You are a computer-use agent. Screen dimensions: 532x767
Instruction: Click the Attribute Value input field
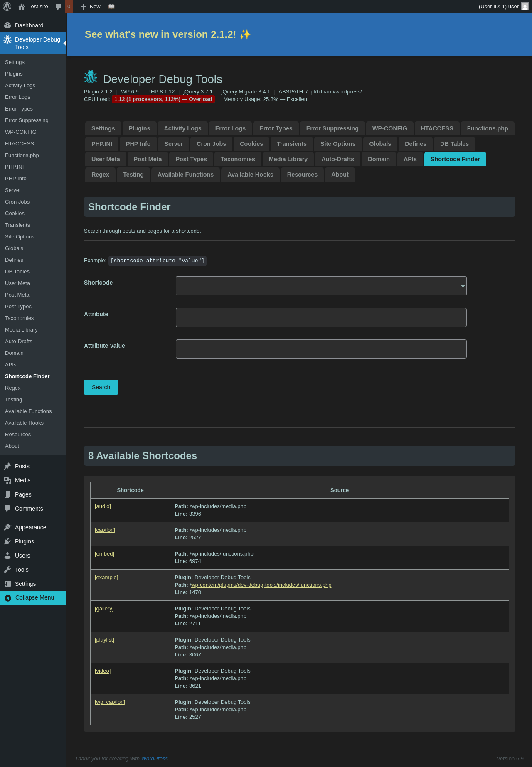[321, 349]
